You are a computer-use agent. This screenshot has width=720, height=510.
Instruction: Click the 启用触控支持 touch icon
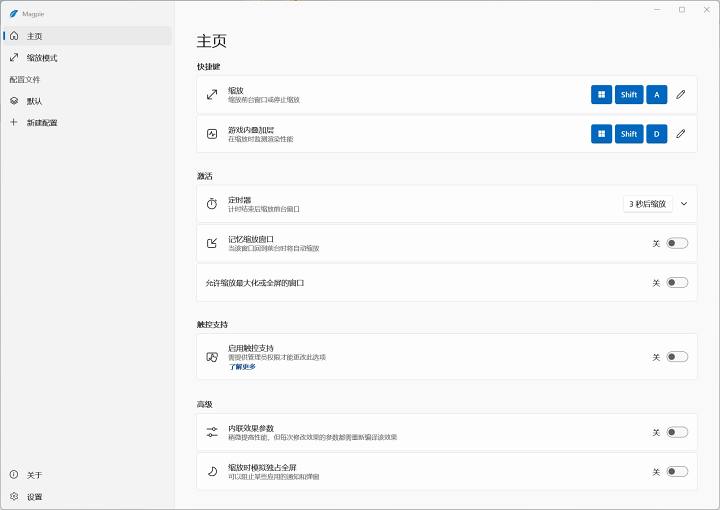click(212, 357)
